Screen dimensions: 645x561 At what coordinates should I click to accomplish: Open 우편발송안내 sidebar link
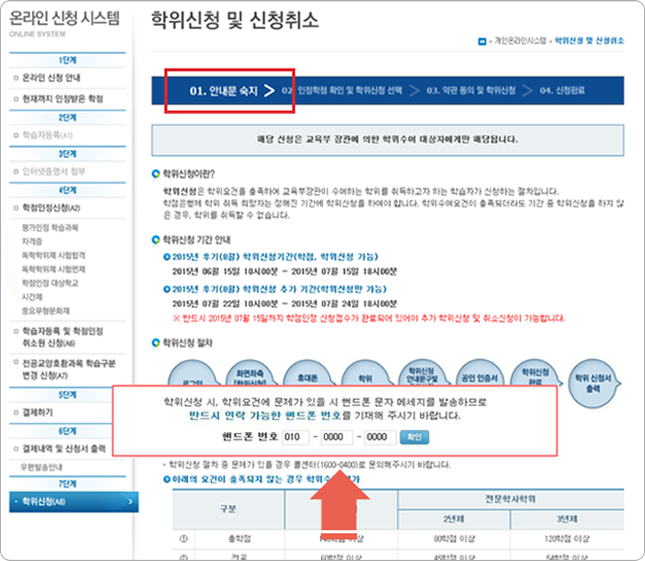41,467
